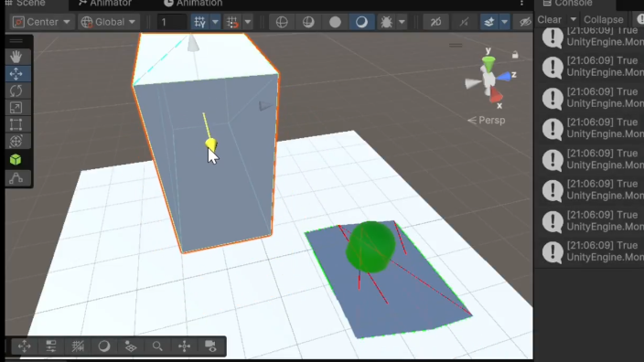Click the magnifier icon in bottom overlay toolbar
The width and height of the screenshot is (644, 362).
pos(157,346)
